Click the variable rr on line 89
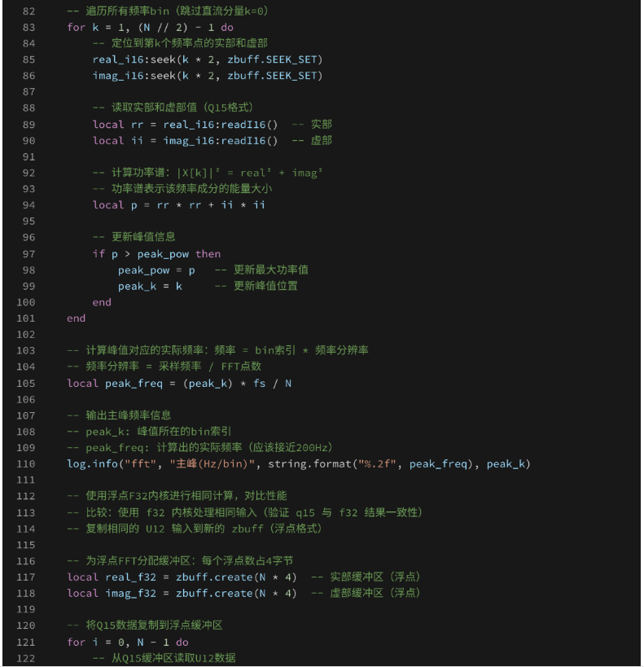 (137, 125)
